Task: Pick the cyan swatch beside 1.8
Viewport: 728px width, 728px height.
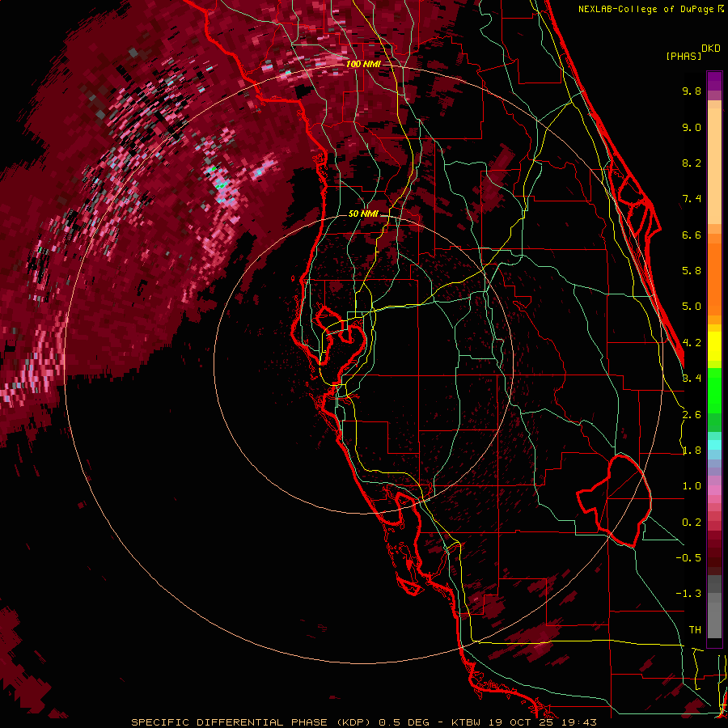Action: click(714, 445)
